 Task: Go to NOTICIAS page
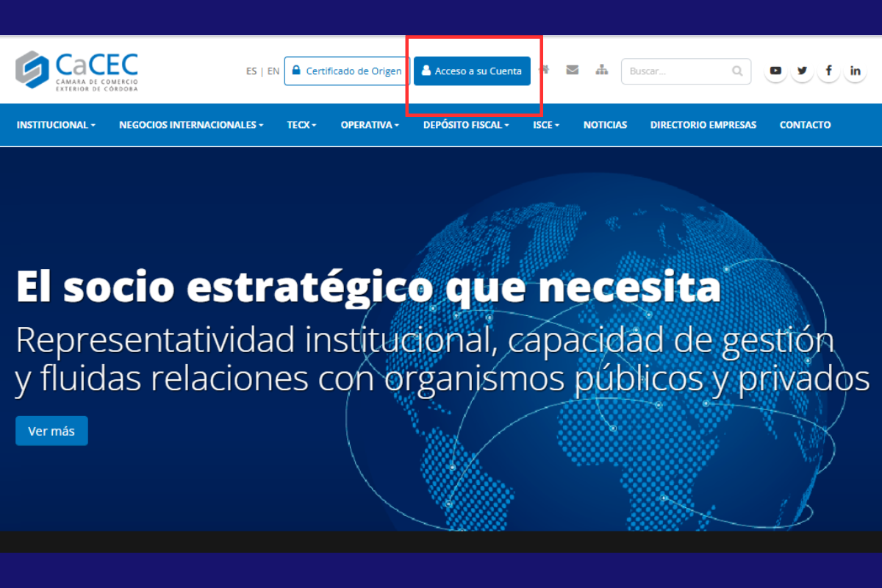point(605,125)
